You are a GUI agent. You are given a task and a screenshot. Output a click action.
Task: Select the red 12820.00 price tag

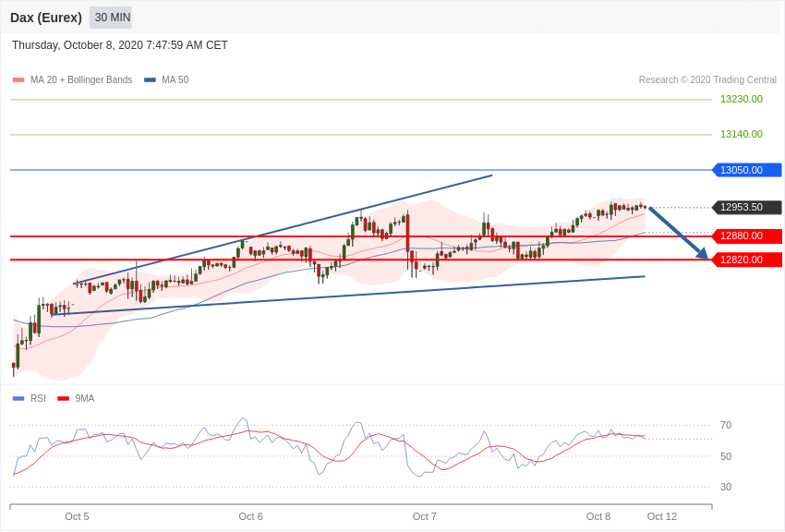click(746, 260)
